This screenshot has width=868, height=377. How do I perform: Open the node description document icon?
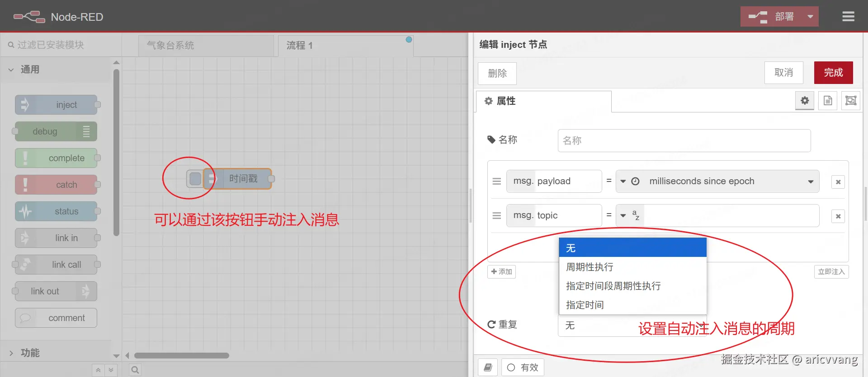(x=828, y=101)
